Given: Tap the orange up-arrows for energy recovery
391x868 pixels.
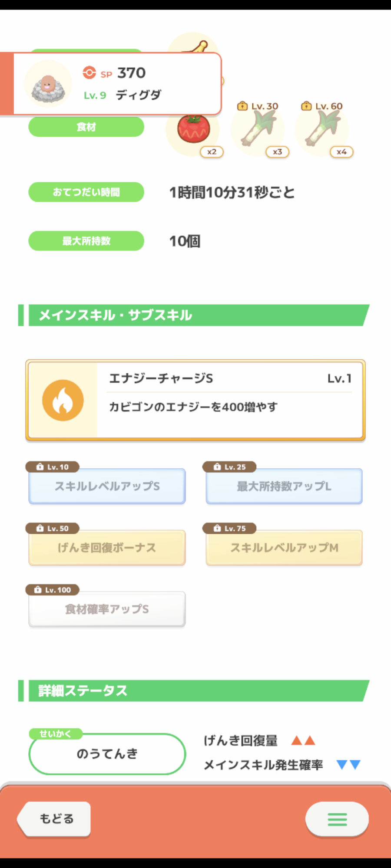Looking at the screenshot, I should pos(303,740).
